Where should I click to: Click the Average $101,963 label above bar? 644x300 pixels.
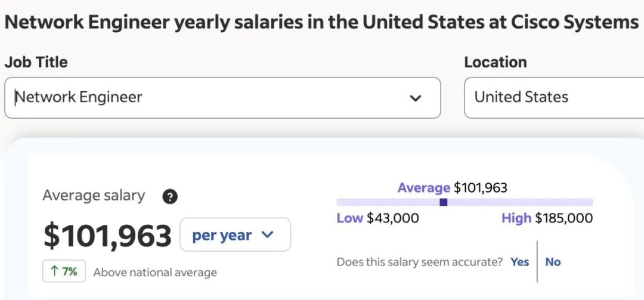[452, 188]
